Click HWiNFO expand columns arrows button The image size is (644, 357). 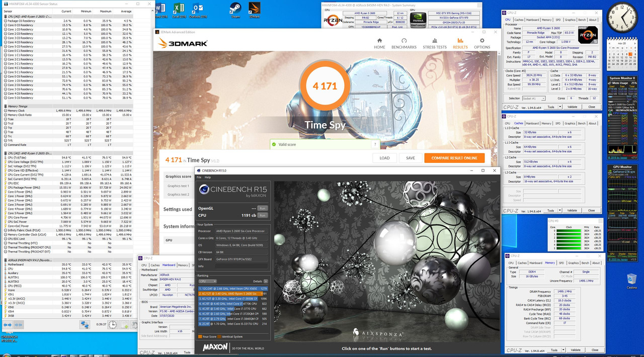(8, 324)
